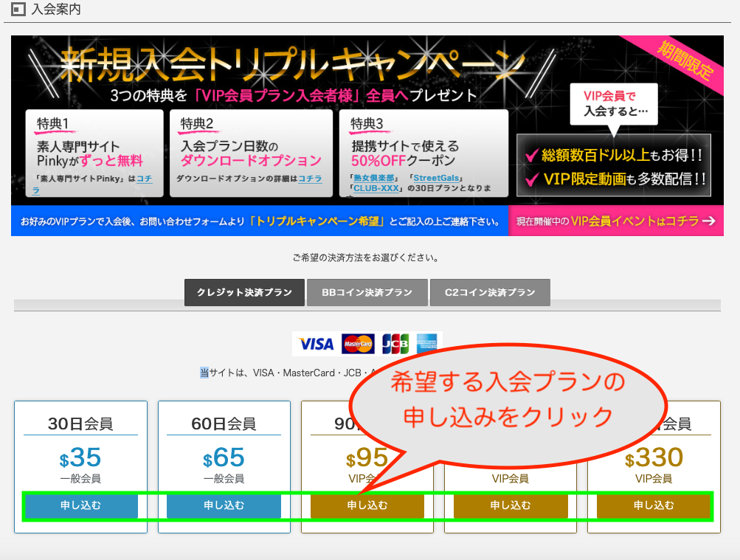Follow the 熟女倶楽部 link in 特典3
This screenshot has height=560, width=740.
(376, 178)
